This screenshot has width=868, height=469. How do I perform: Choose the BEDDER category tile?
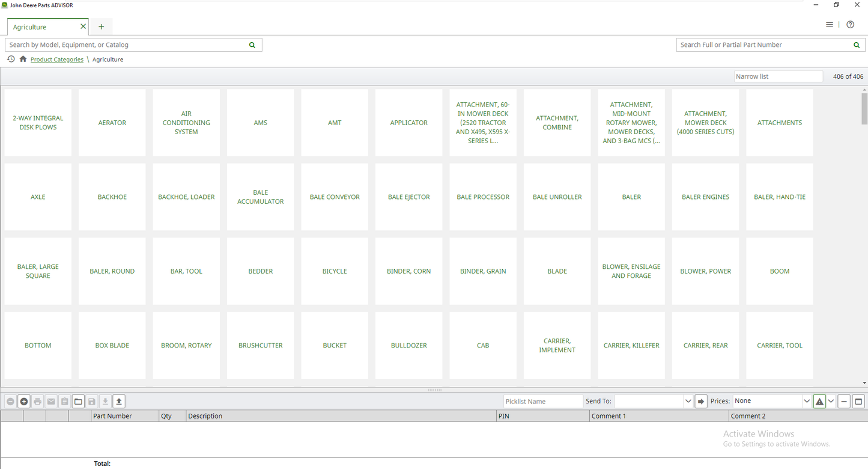[x=261, y=271]
